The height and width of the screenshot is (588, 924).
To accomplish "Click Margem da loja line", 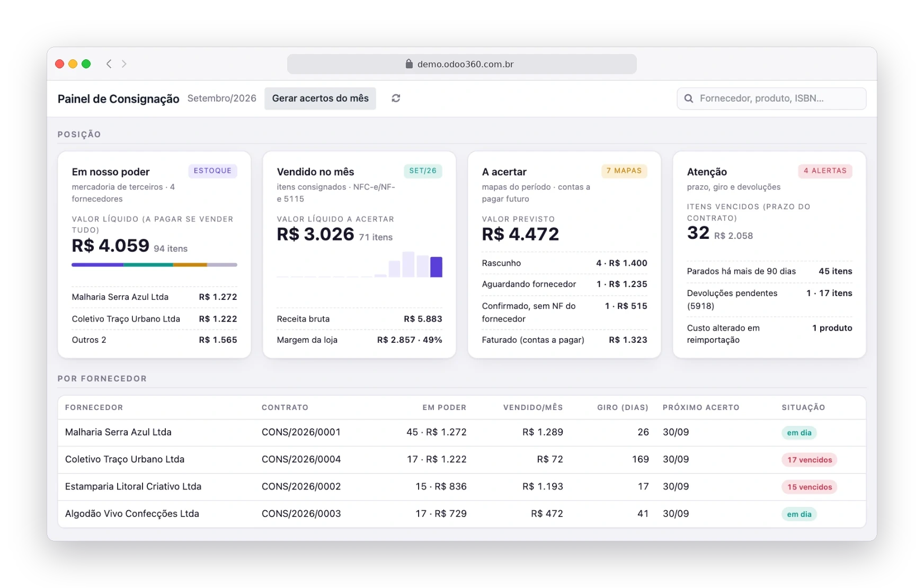I will (359, 340).
